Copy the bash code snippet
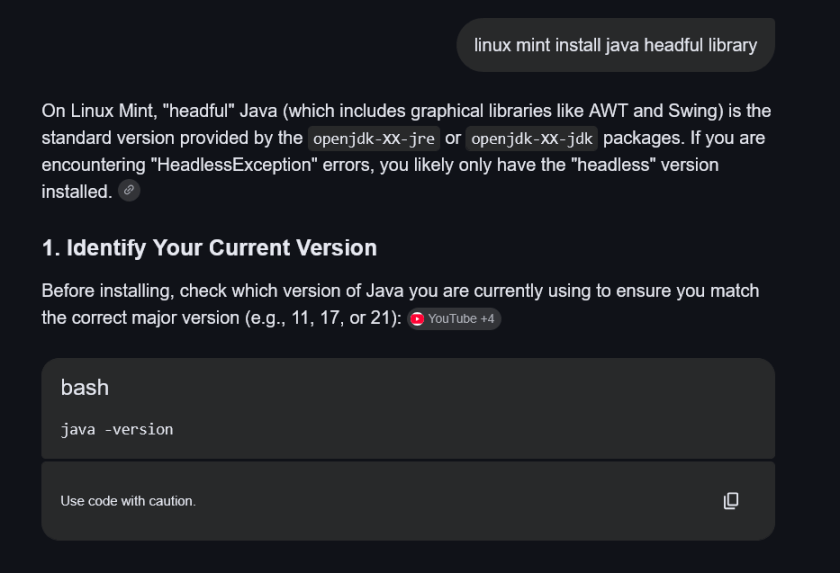The height and width of the screenshot is (573, 840). click(x=731, y=500)
